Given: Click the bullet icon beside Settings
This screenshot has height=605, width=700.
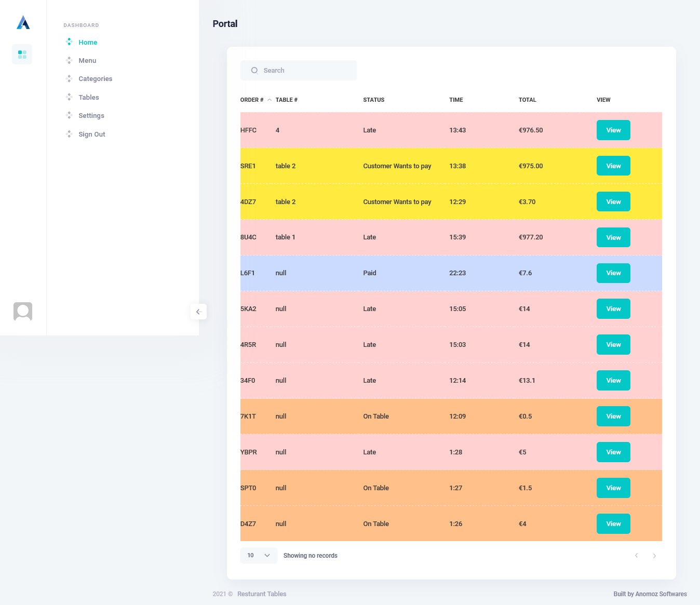Looking at the screenshot, I should [x=69, y=115].
